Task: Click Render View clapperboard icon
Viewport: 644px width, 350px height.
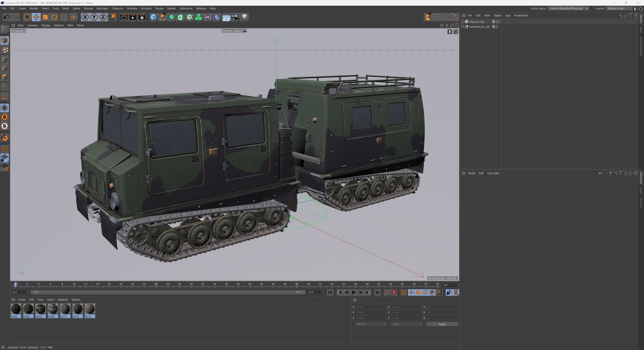Action: (124, 17)
